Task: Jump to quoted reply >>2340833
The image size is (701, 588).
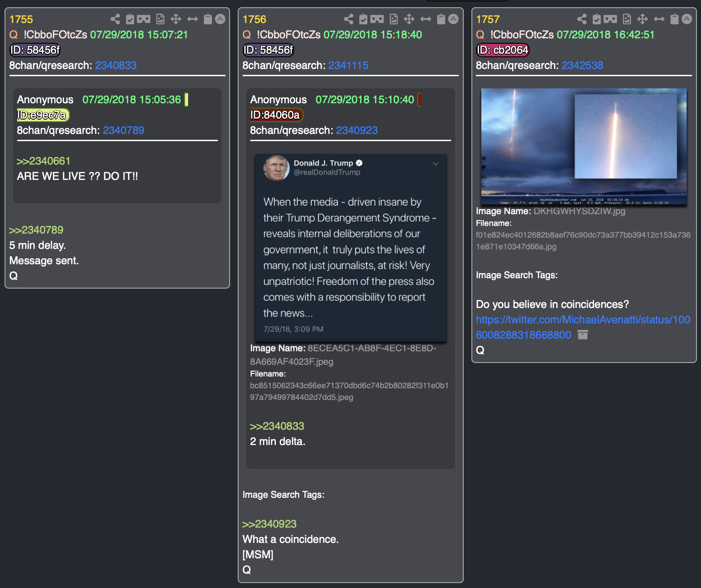Action: 277,426
